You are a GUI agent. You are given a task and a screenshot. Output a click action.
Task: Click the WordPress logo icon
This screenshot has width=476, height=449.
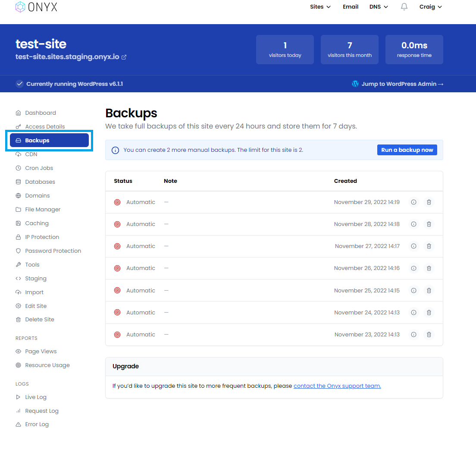(355, 84)
